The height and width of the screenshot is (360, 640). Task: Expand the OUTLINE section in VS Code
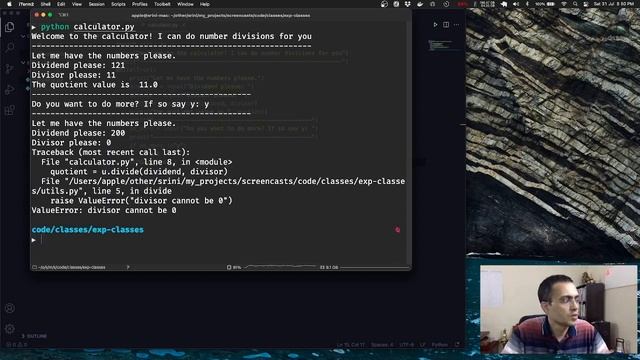[34, 336]
